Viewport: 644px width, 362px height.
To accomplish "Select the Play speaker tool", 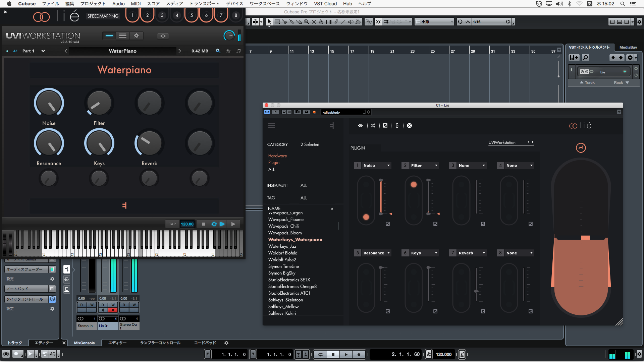I will 351,22.
